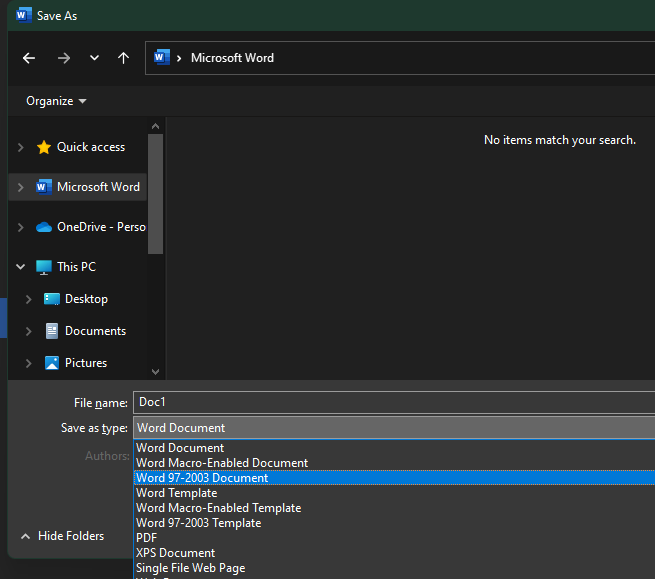655x579 pixels.
Task: Click the Up one level arrow
Action: pos(123,58)
